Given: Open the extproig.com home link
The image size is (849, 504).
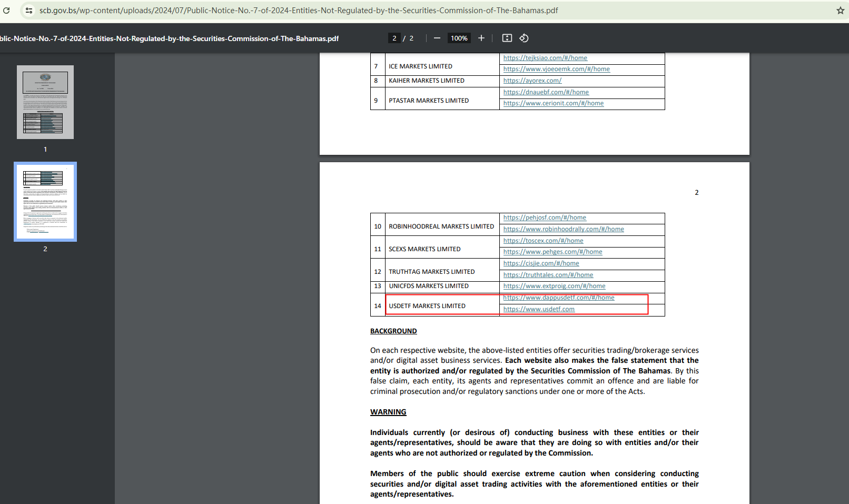Looking at the screenshot, I should tap(554, 286).
